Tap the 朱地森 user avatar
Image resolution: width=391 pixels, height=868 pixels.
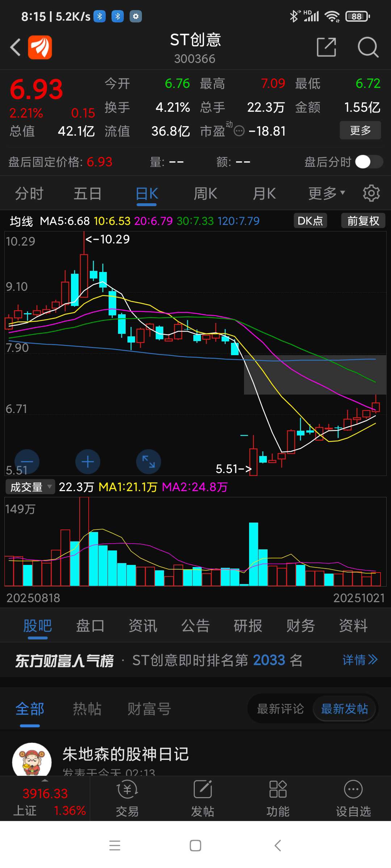click(32, 759)
